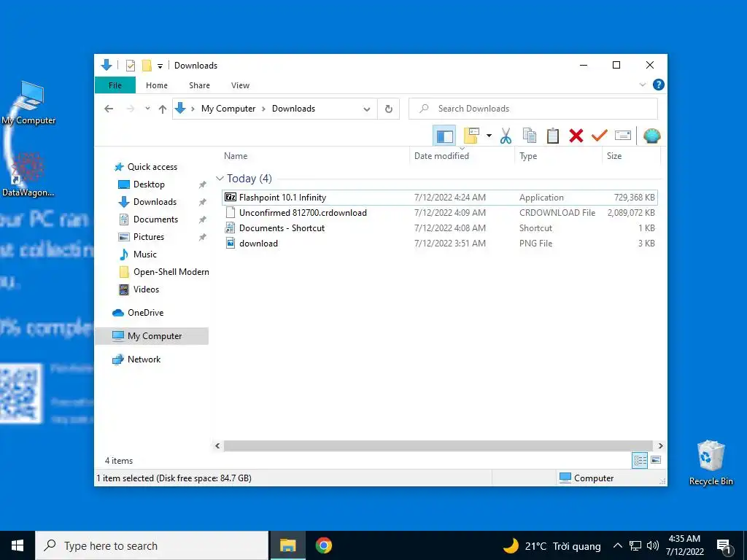The width and height of the screenshot is (747, 560).
Task: Select Unconfirmed 812700.crdownload file
Action: [x=440, y=213]
